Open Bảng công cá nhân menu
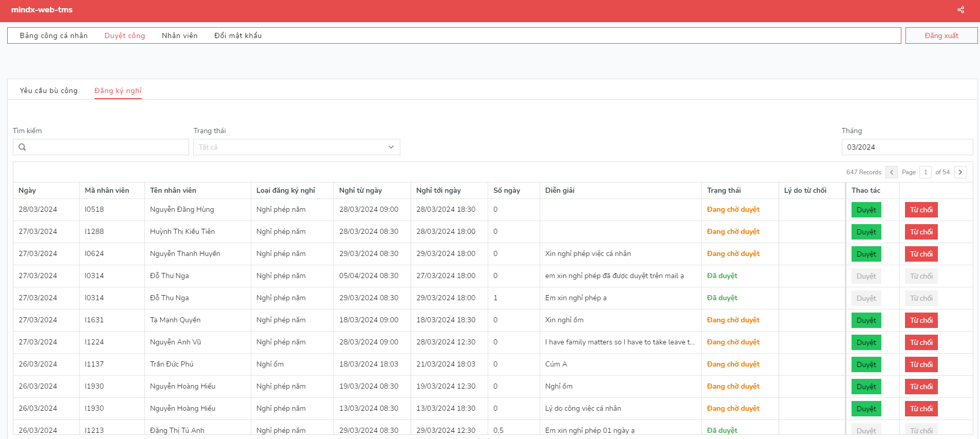980x439 pixels. [x=53, y=35]
